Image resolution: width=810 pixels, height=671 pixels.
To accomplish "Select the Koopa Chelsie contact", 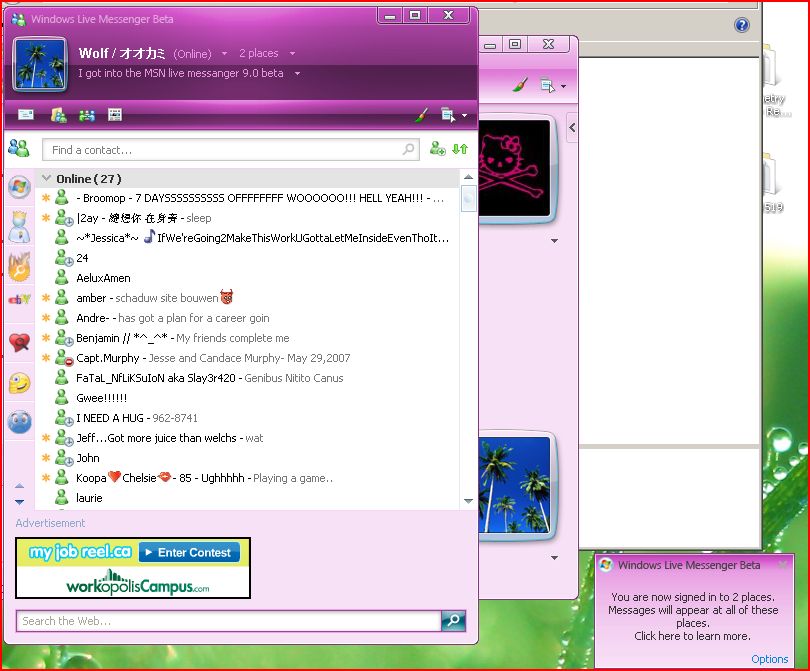I will [x=247, y=478].
